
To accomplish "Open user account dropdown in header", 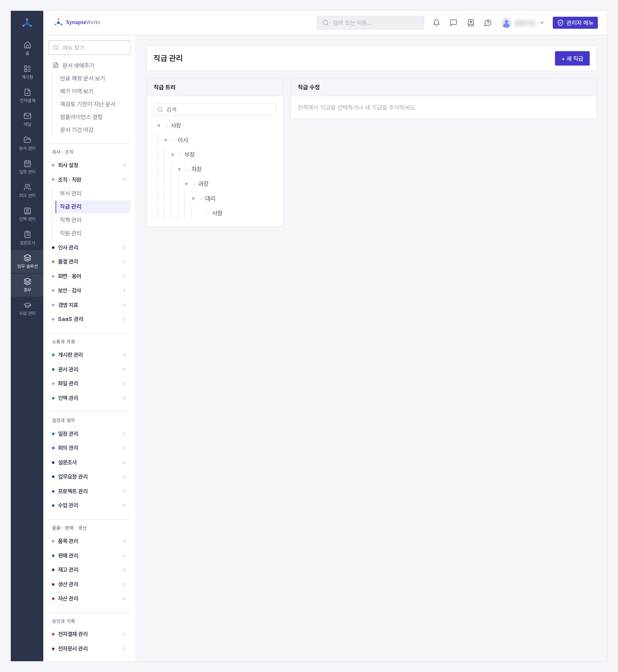I will point(523,23).
